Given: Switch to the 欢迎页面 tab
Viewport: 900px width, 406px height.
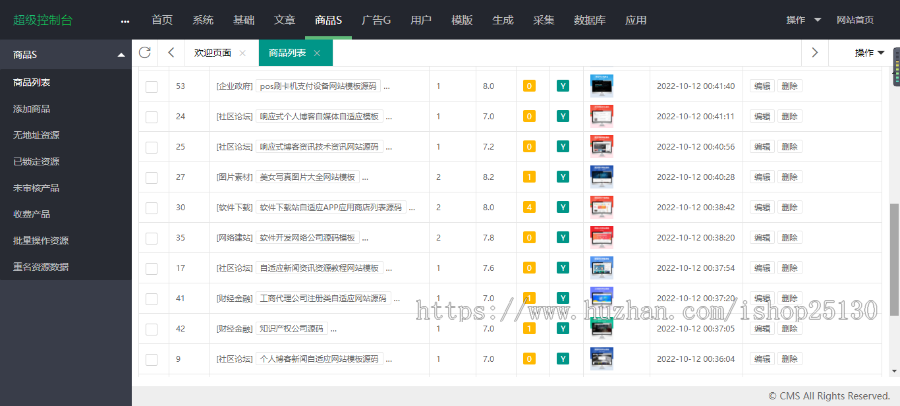Looking at the screenshot, I should coord(213,53).
